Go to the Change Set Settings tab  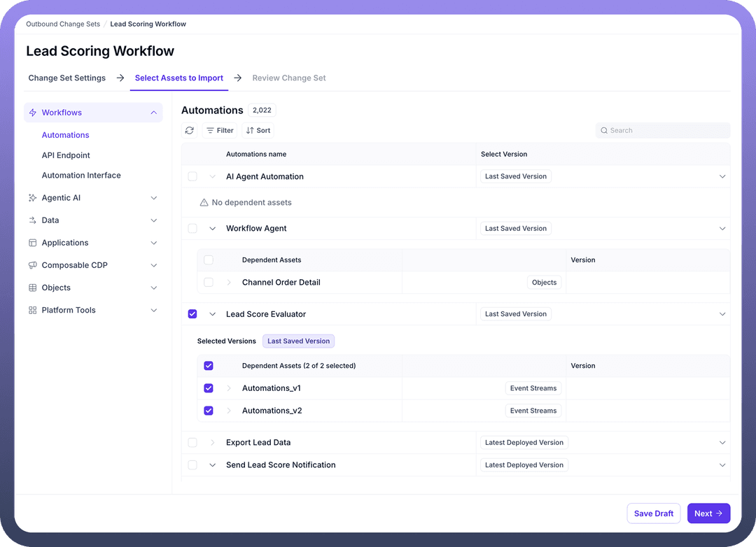click(67, 78)
